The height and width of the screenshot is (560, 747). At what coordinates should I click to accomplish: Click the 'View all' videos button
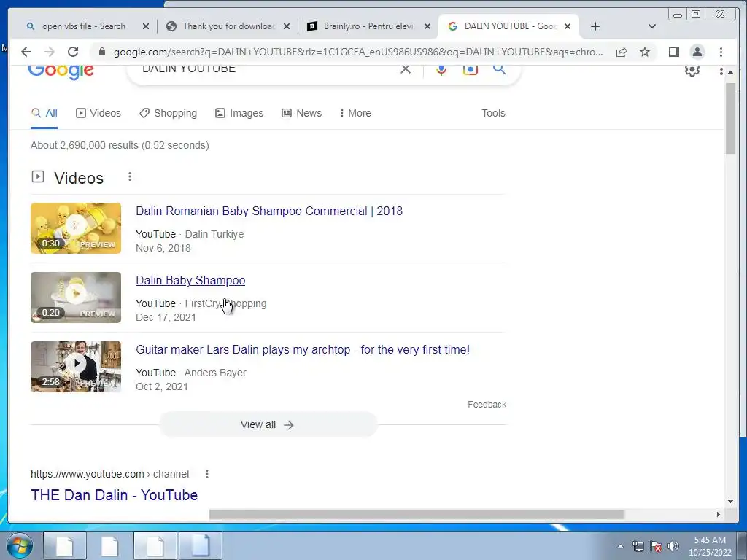coord(268,425)
